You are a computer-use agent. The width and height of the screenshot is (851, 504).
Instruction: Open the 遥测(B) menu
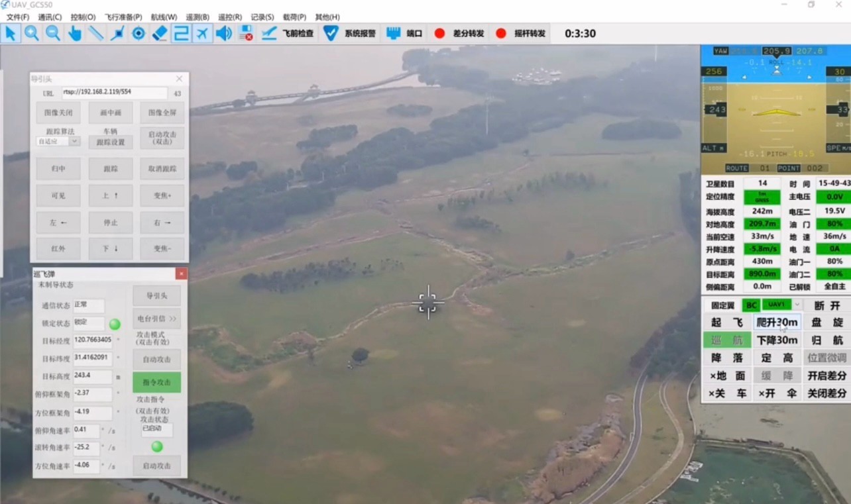coord(197,17)
